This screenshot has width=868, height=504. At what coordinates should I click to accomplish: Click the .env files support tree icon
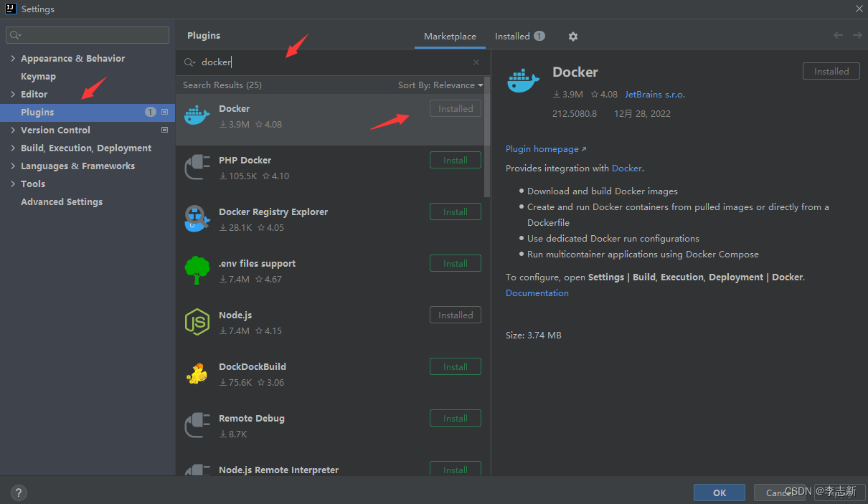coord(197,270)
